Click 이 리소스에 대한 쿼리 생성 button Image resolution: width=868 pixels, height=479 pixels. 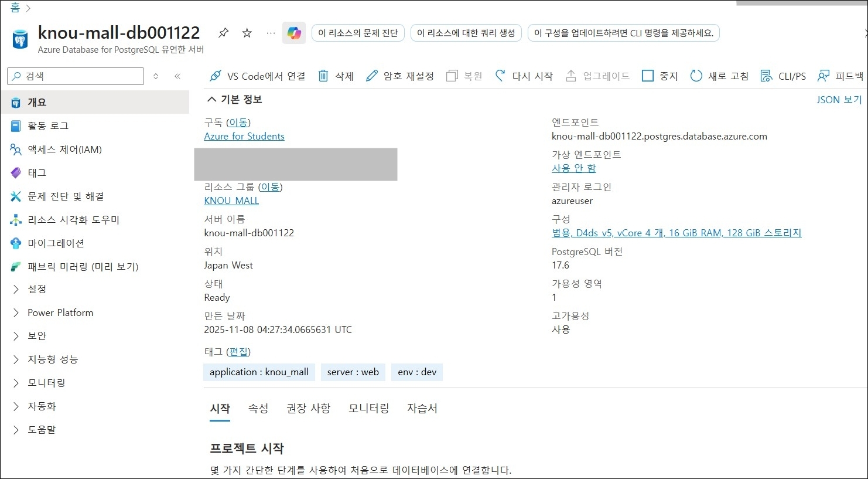tap(466, 33)
